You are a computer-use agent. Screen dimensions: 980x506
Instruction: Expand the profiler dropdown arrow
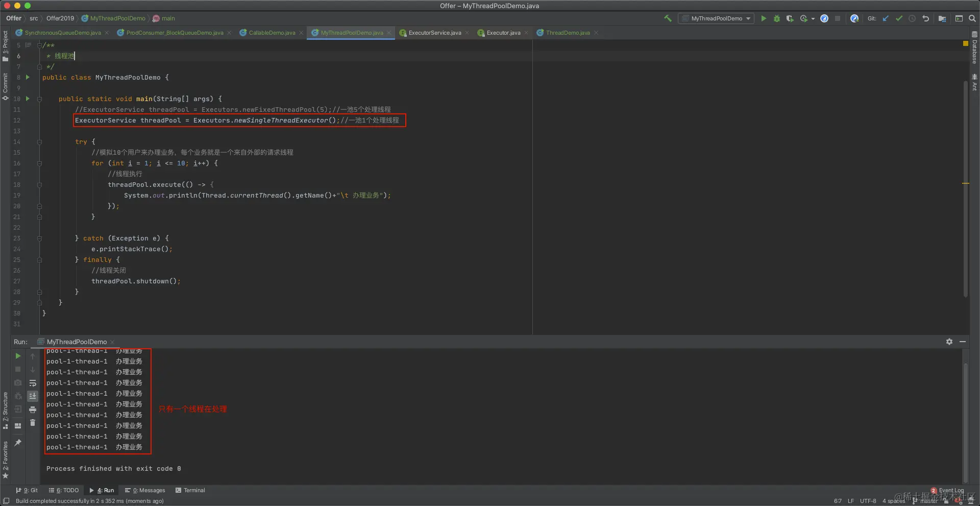[x=813, y=19]
